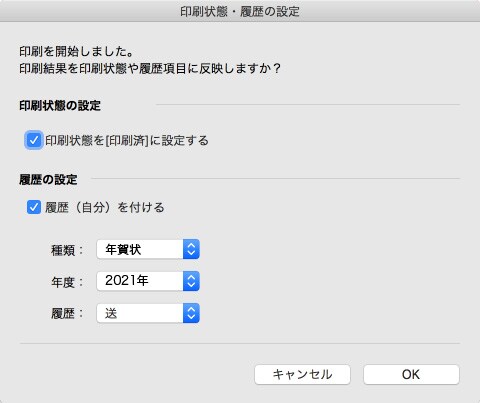
Task: Click the キャンセル button
Action: [x=302, y=374]
